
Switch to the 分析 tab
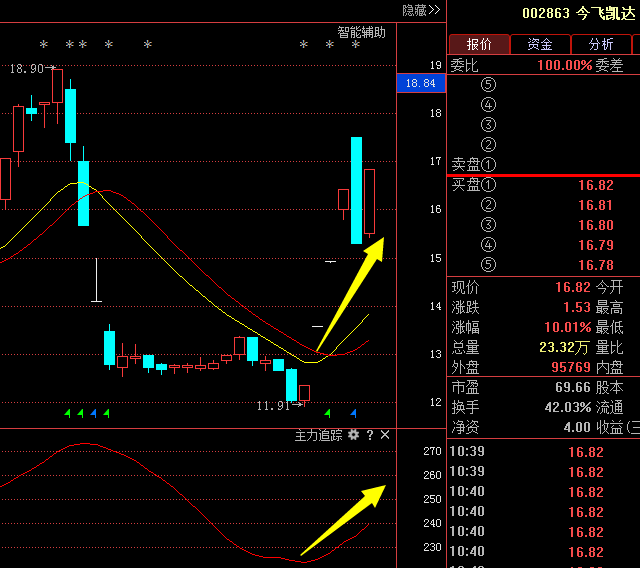pyautogui.click(x=601, y=44)
